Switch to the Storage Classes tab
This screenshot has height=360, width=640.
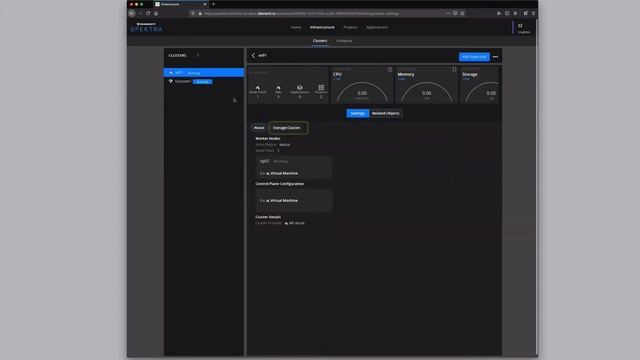tap(287, 128)
